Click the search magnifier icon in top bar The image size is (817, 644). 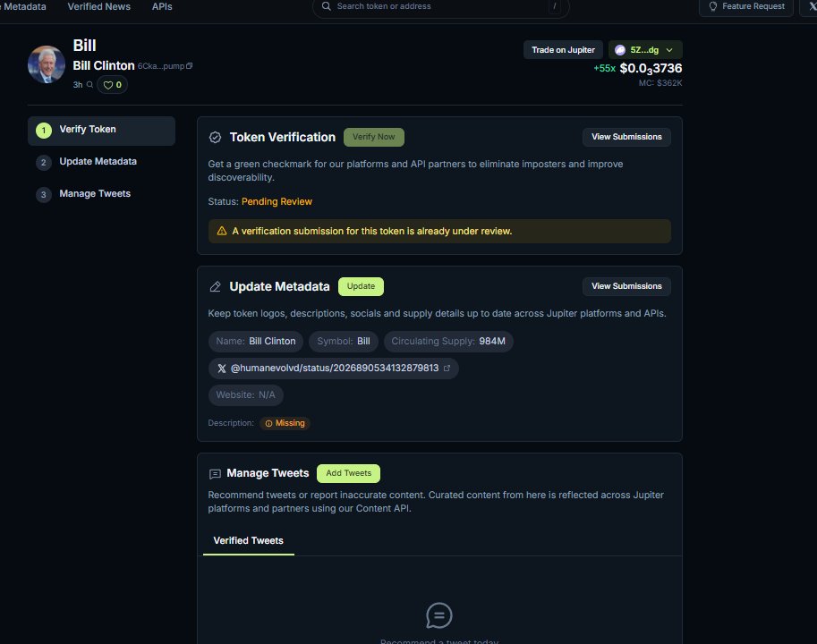pos(327,6)
